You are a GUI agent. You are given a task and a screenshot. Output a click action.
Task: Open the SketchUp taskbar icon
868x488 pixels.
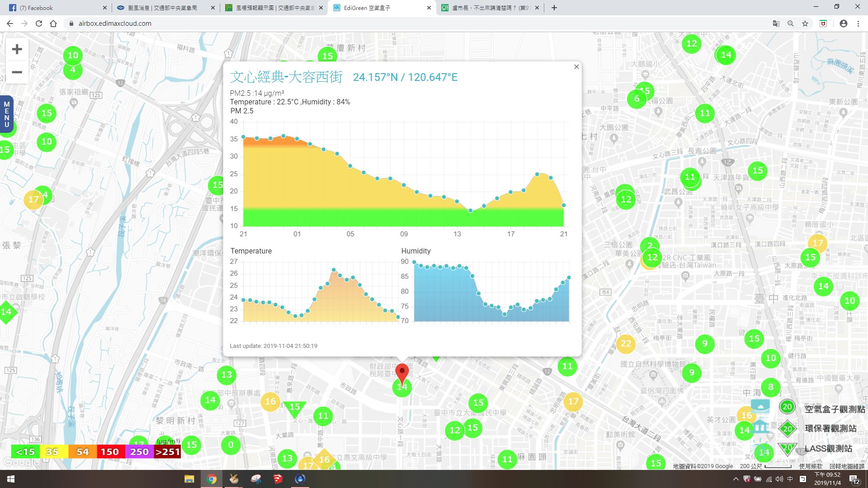coord(278,479)
